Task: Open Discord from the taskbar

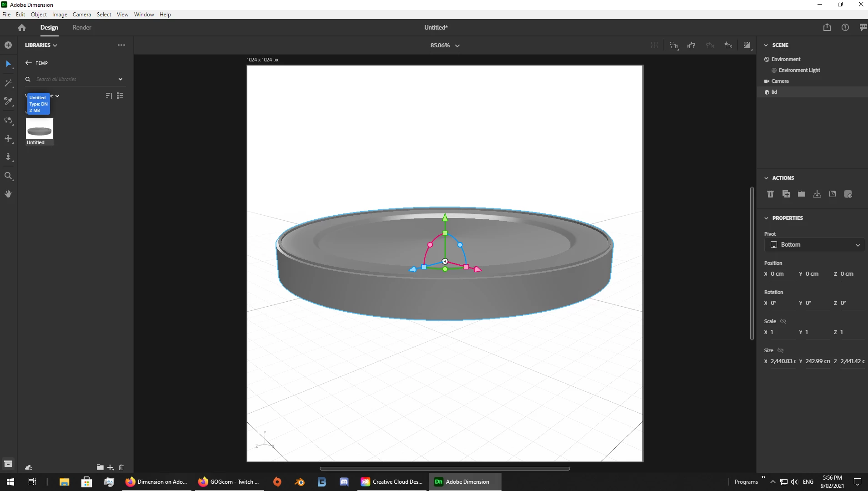Action: coord(344,482)
